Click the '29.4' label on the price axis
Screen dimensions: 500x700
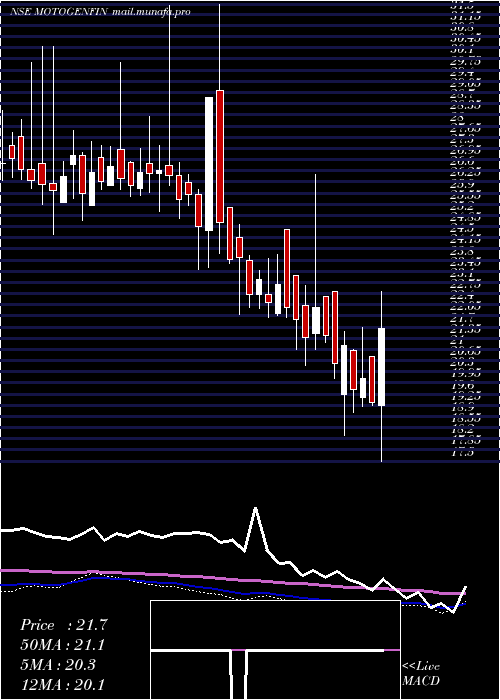click(x=461, y=74)
